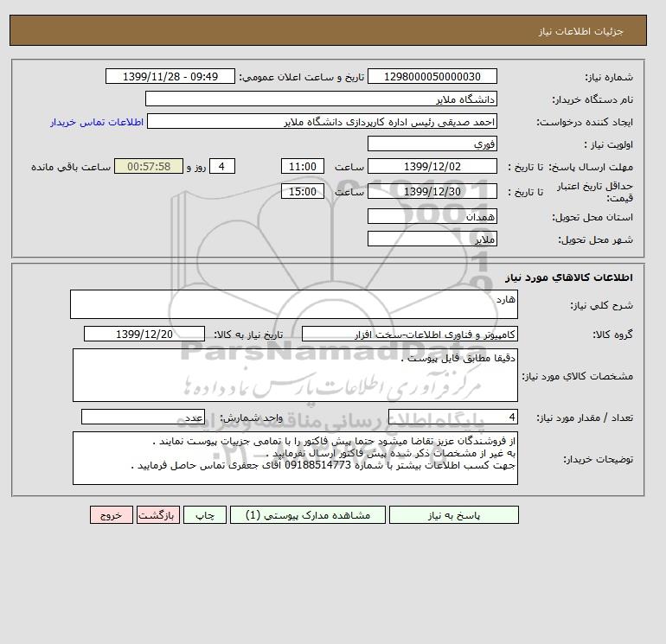Click the label 'تاریخ نیاز به کالا:'

[248, 335]
